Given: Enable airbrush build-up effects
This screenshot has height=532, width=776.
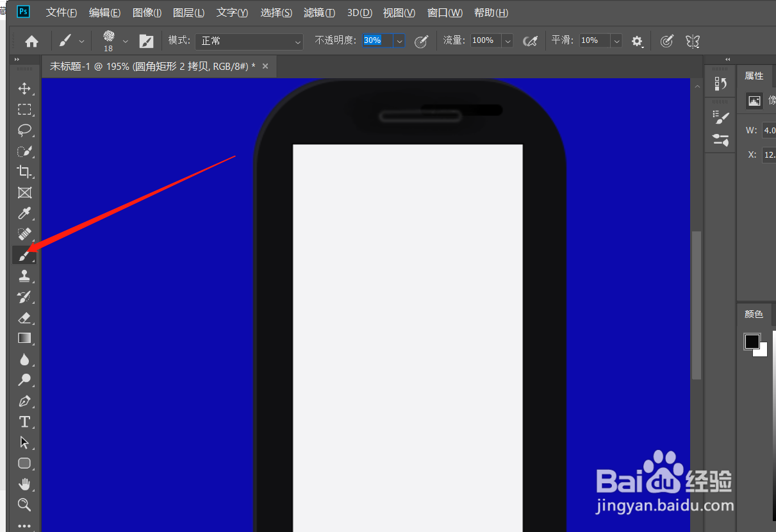Looking at the screenshot, I should [530, 41].
